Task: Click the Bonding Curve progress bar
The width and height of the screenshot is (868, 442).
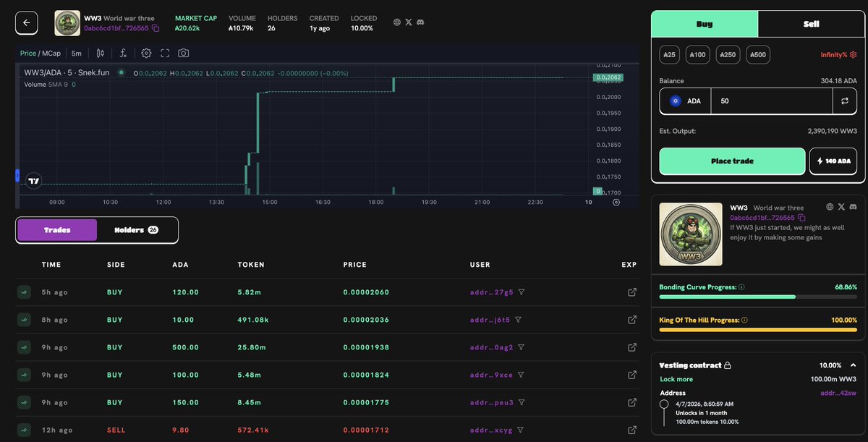Action: point(758,297)
